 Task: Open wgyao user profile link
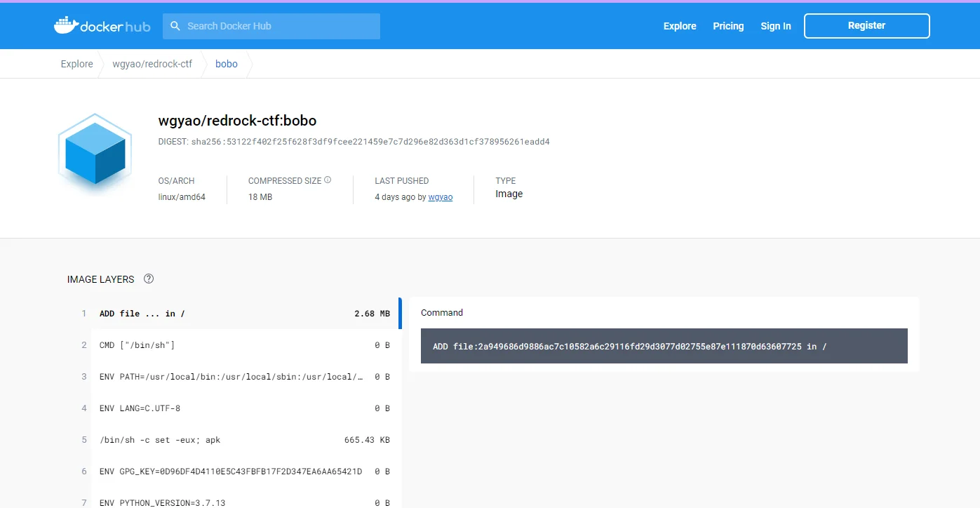click(x=440, y=197)
